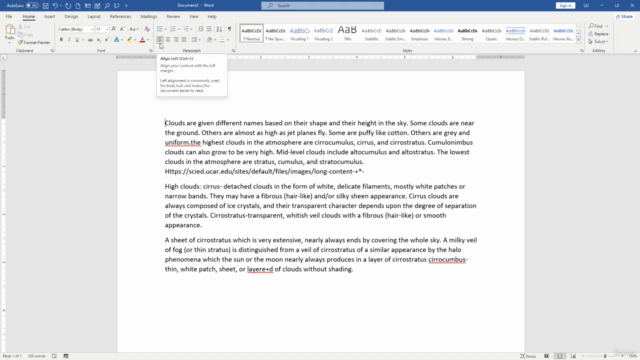This screenshot has width=640, height=360.
Task: Click the Increase Indent icon
Action: [x=209, y=29]
